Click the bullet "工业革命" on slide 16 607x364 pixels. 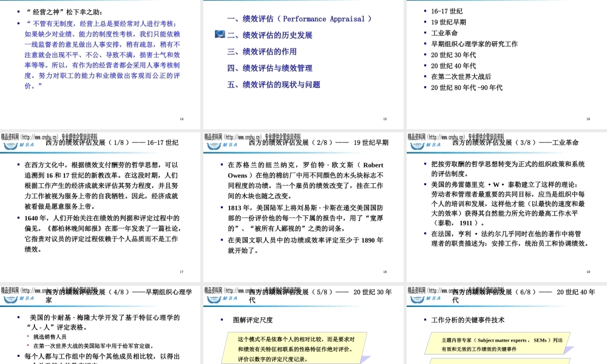click(x=444, y=33)
